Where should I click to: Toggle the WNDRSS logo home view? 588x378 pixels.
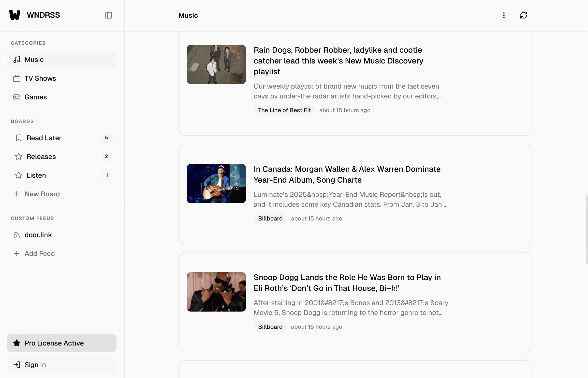[x=34, y=15]
